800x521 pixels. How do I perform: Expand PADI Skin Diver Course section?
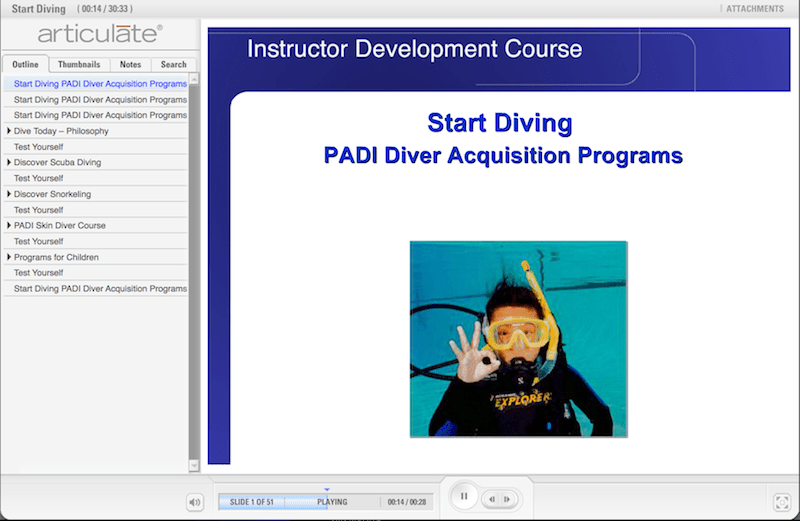pos(9,225)
